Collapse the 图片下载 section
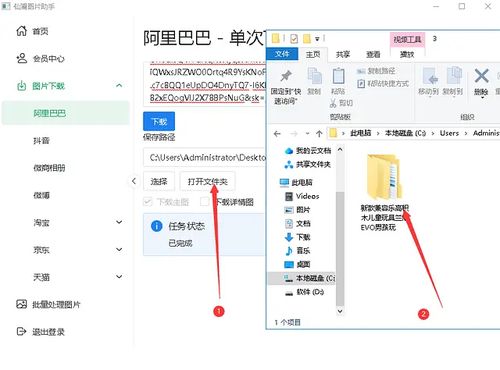Viewport: 500px width, 370px height. tap(119, 86)
